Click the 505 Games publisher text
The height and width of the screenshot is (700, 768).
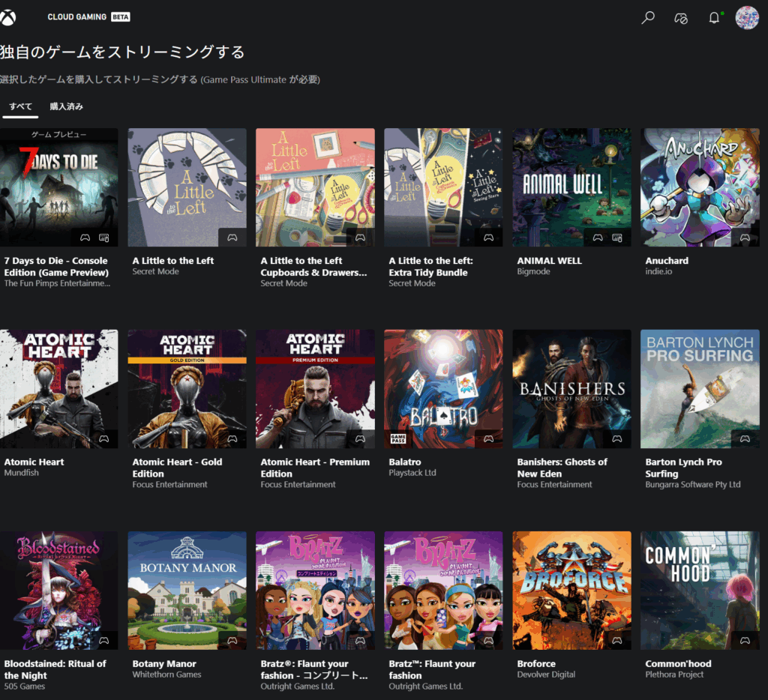point(25,687)
